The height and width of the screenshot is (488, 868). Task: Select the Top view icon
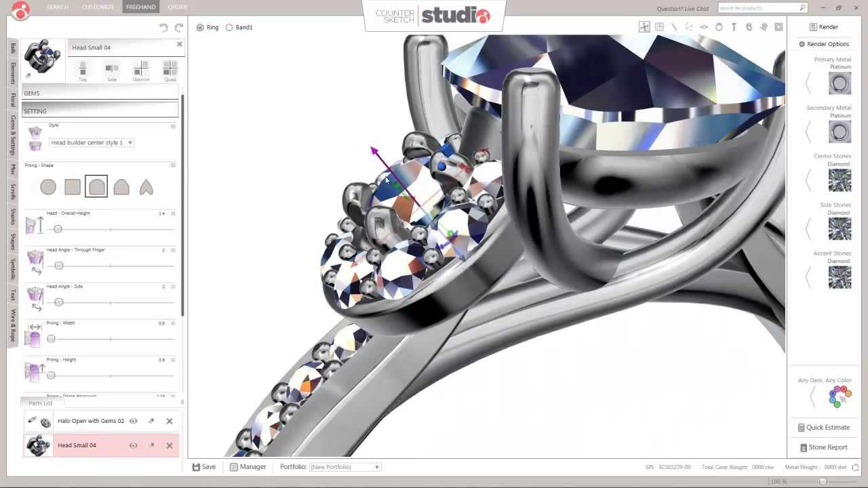pyautogui.click(x=83, y=68)
